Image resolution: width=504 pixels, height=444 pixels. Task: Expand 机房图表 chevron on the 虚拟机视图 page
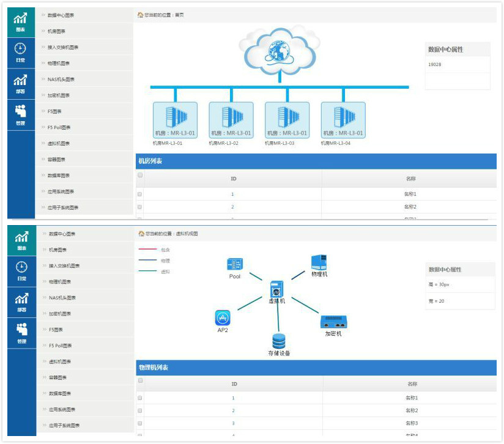pos(45,250)
